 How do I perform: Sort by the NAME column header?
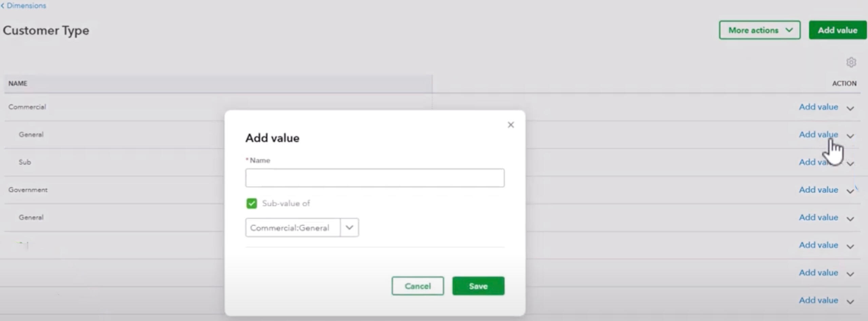click(x=18, y=83)
